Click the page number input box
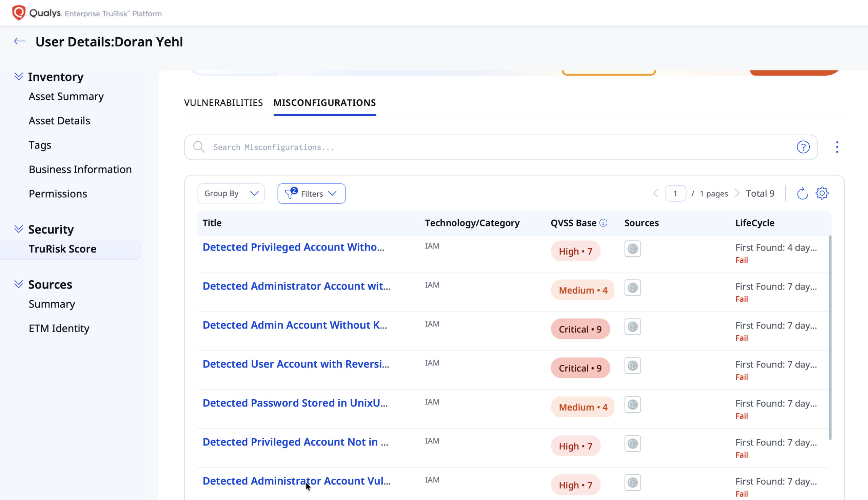The width and height of the screenshot is (868, 500). coord(675,193)
